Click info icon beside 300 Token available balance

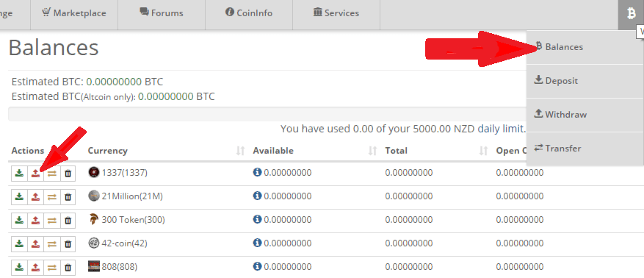point(257,220)
